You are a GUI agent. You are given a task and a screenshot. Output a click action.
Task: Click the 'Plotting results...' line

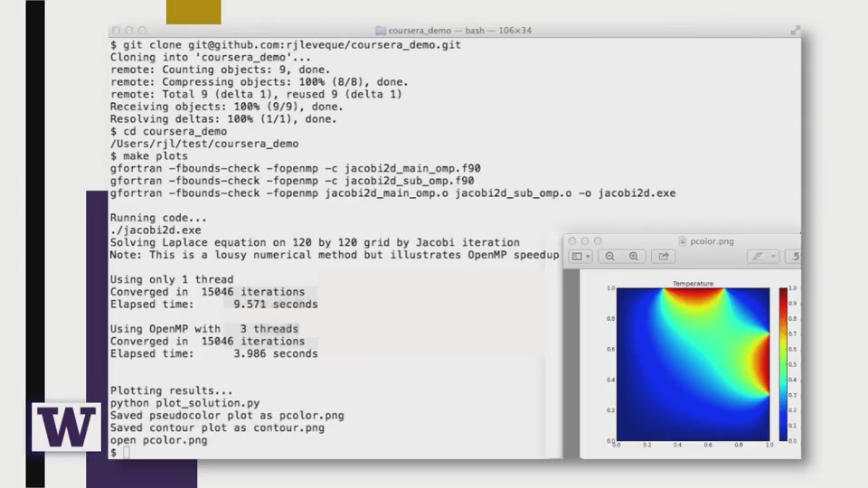[x=171, y=390]
